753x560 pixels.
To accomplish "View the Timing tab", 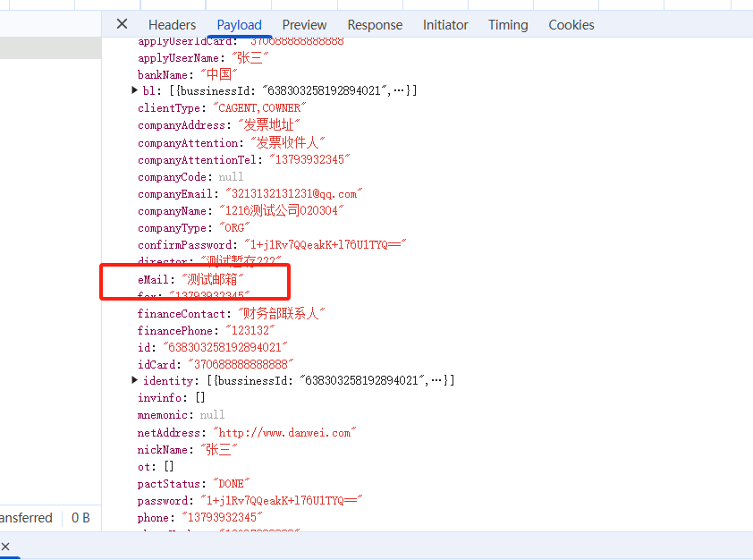I will tap(508, 25).
